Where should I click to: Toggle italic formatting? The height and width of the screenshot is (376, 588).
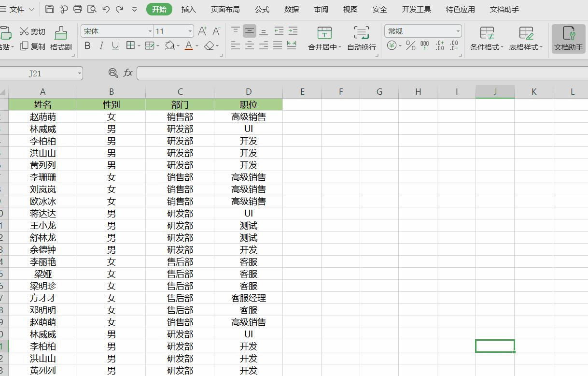click(101, 45)
